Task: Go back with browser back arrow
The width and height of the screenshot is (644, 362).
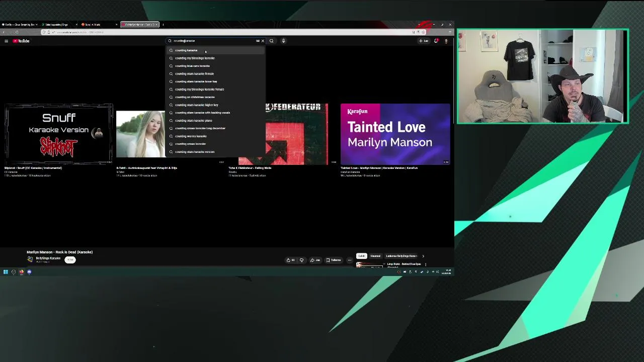Action: point(4,32)
